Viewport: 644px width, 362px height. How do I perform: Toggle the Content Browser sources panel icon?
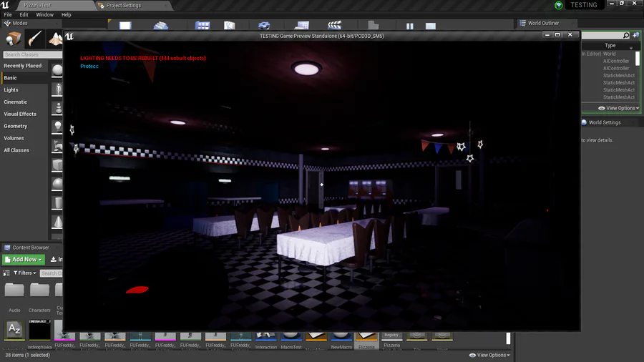6,273
